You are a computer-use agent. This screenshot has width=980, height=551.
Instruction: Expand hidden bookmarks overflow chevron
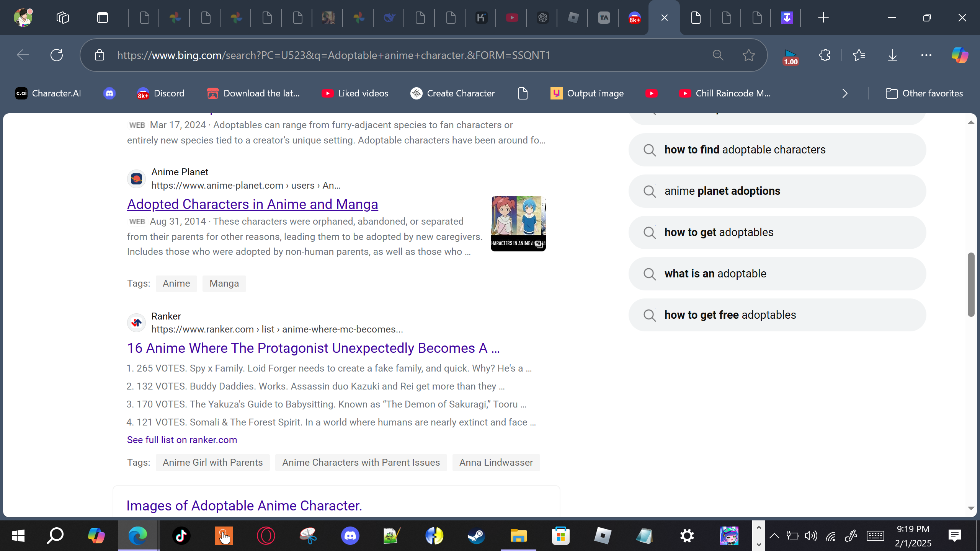click(845, 93)
